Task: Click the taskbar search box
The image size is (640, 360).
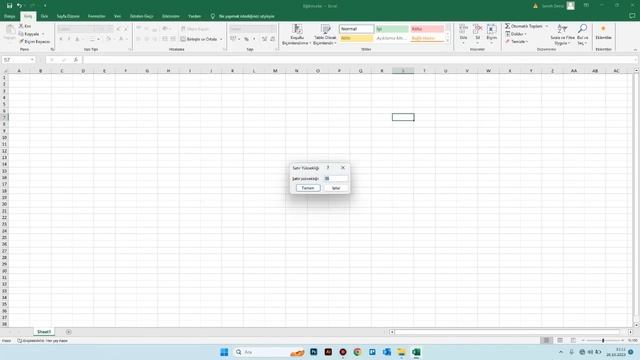Action: point(269,352)
